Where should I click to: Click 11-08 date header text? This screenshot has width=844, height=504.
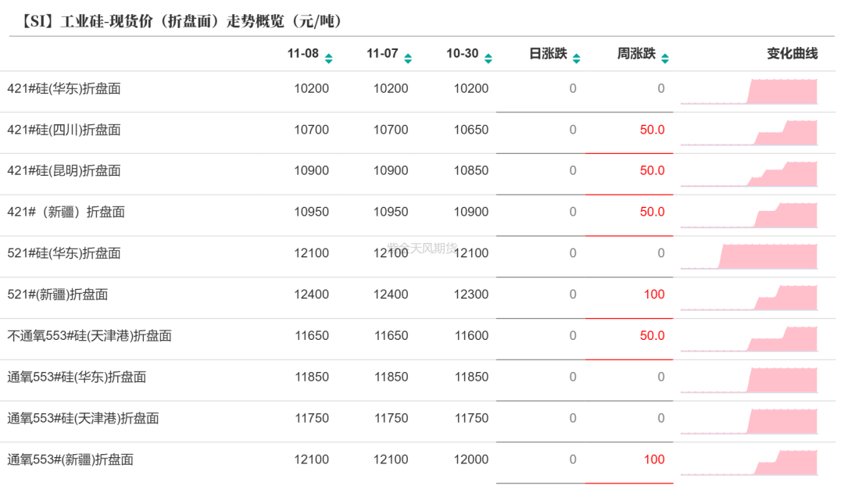tap(302, 54)
